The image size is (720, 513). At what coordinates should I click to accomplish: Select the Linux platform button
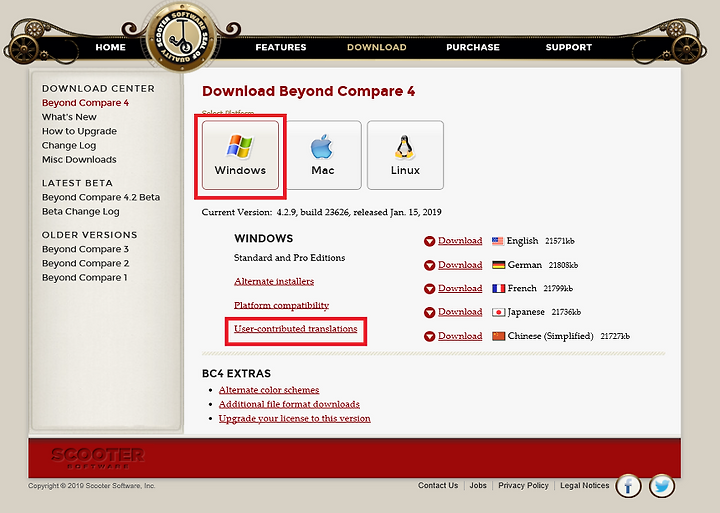(405, 155)
